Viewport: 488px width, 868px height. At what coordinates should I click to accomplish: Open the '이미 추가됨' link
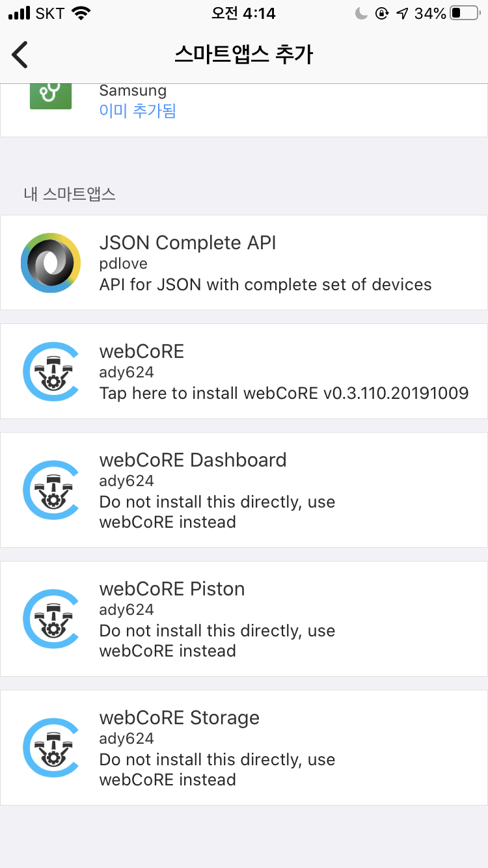coord(137,111)
